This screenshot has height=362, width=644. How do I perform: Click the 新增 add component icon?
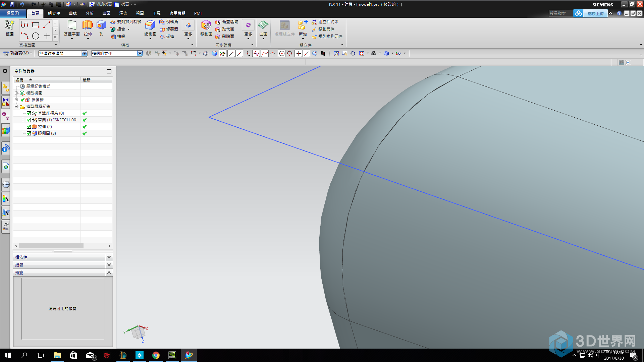[303, 25]
